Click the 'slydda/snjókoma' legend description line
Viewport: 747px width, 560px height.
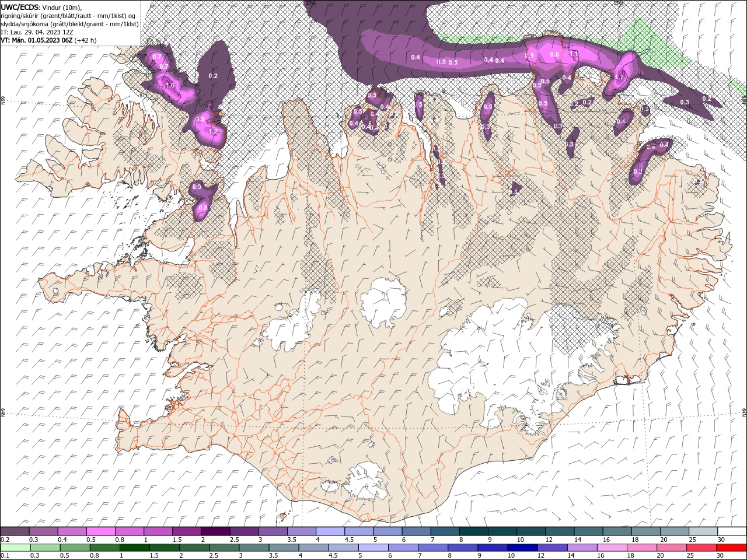pos(70,24)
